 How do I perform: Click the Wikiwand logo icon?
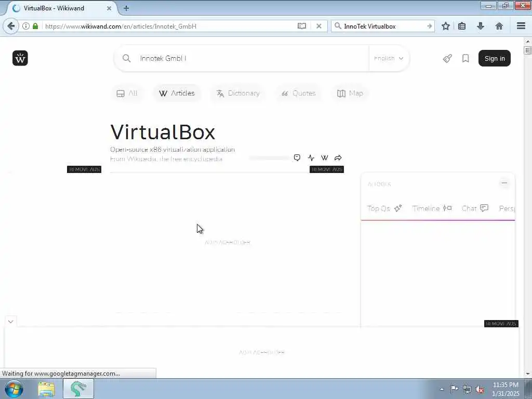pos(20,58)
